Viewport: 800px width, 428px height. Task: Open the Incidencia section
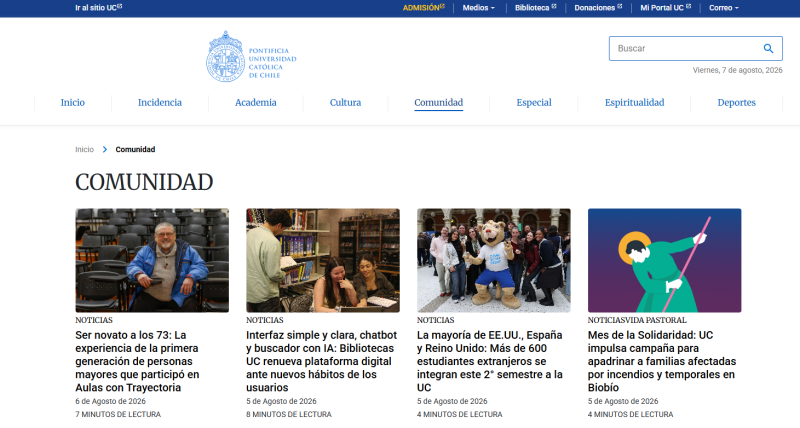point(160,103)
